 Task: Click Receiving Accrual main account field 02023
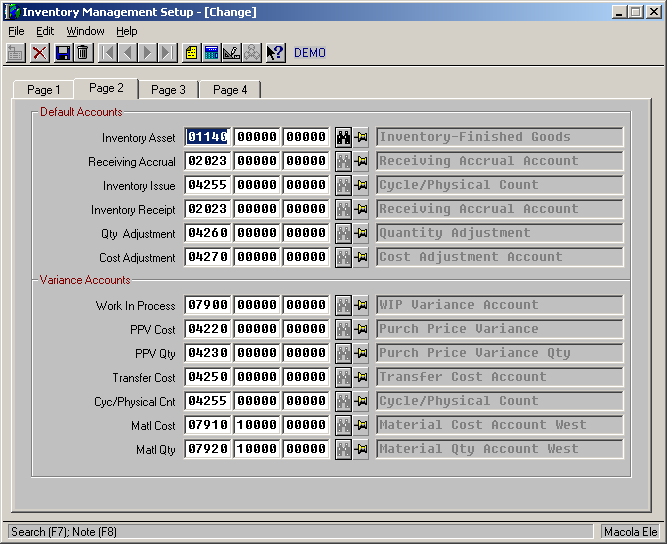208,161
